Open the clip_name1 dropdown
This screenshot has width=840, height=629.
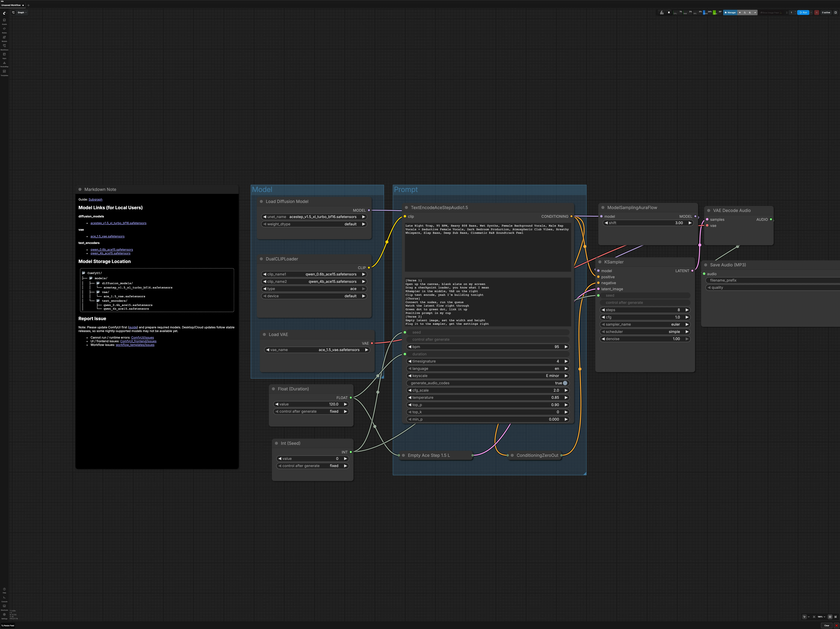pos(314,274)
